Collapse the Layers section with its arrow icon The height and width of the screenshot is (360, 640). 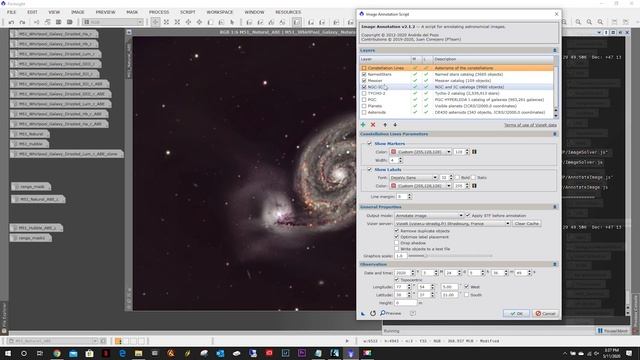click(554, 50)
